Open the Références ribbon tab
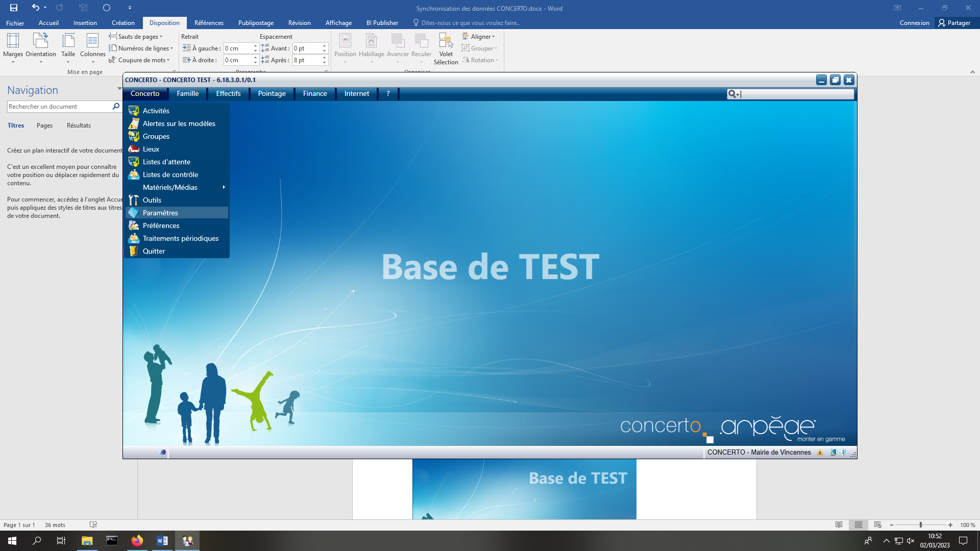Image resolution: width=980 pixels, height=551 pixels. pos(209,23)
